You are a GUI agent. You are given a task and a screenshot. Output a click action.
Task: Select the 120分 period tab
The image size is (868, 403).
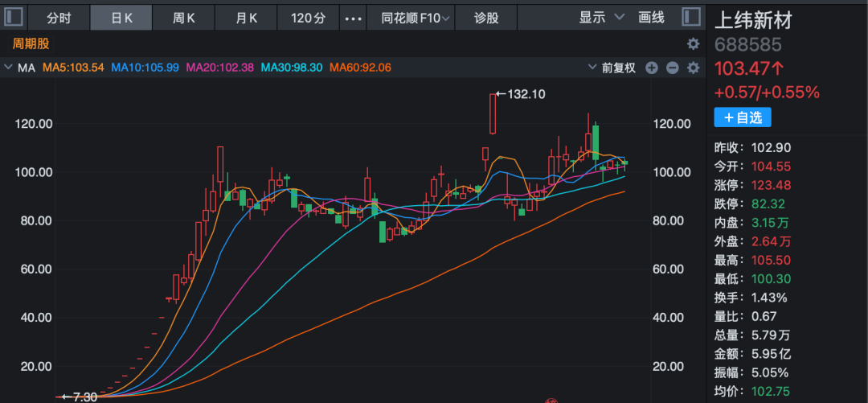click(308, 18)
